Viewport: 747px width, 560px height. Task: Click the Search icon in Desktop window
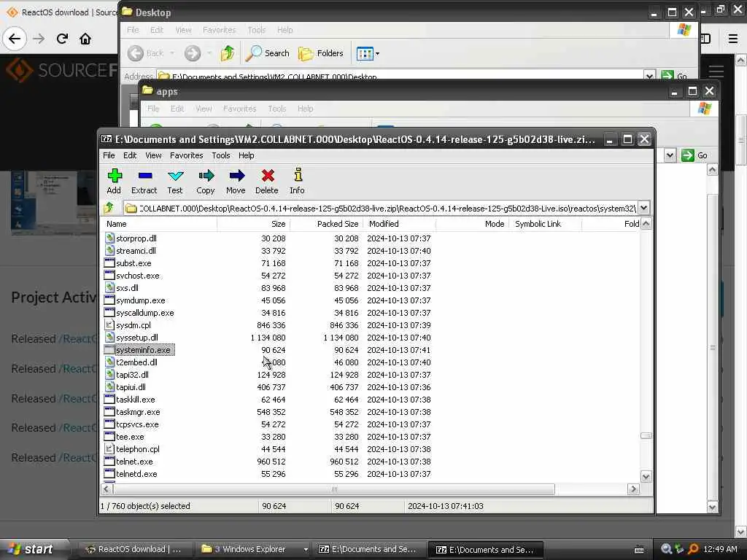[x=267, y=53]
